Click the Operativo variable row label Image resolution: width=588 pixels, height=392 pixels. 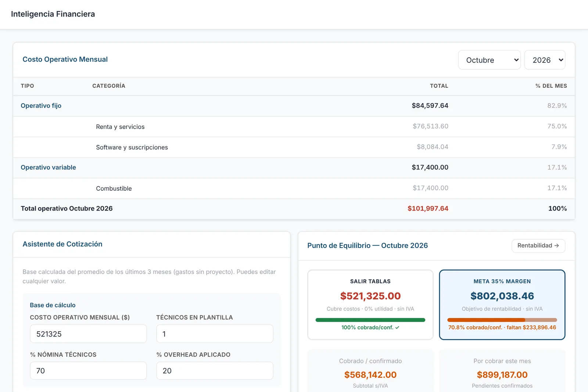pos(49,168)
